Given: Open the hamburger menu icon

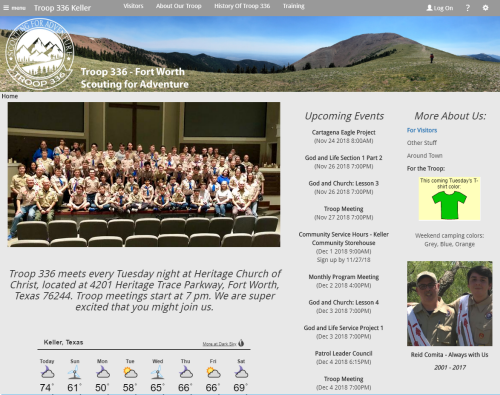Looking at the screenshot, I should [6, 8].
